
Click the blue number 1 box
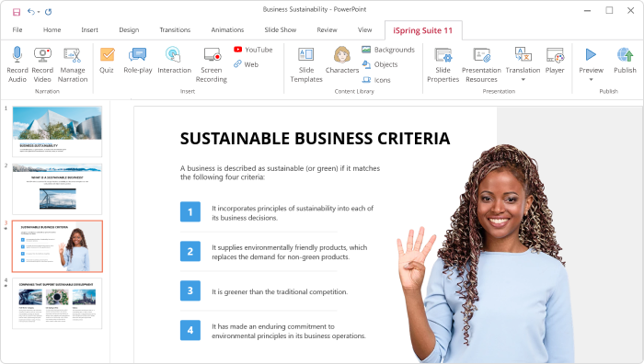pyautogui.click(x=190, y=211)
